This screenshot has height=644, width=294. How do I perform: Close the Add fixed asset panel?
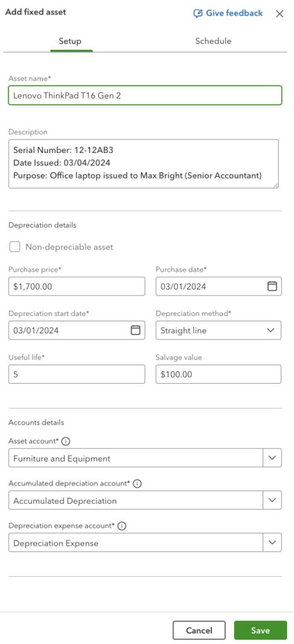[x=280, y=14]
